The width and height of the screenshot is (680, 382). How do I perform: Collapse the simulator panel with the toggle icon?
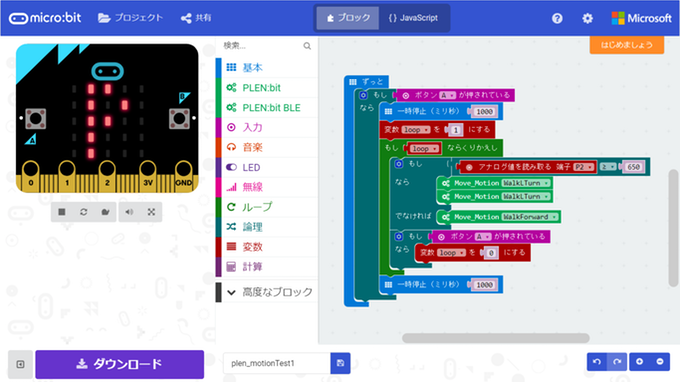[x=20, y=364]
